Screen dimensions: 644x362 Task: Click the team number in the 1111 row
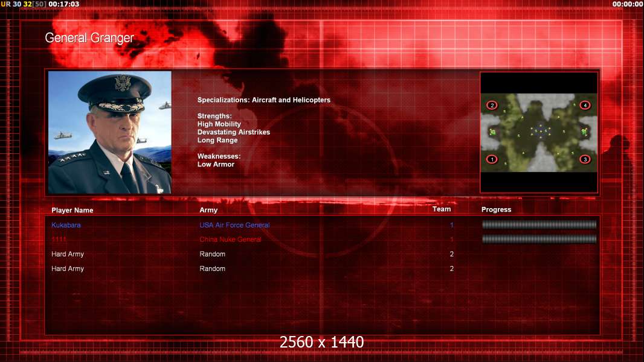pyautogui.click(x=451, y=240)
